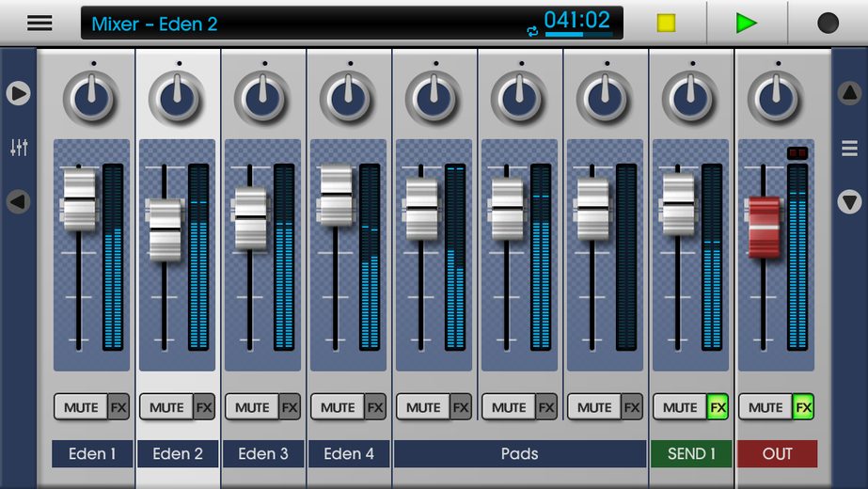Screen dimensions: 868x489
Task: Click the first Pads channel pan knob
Action: (434, 99)
